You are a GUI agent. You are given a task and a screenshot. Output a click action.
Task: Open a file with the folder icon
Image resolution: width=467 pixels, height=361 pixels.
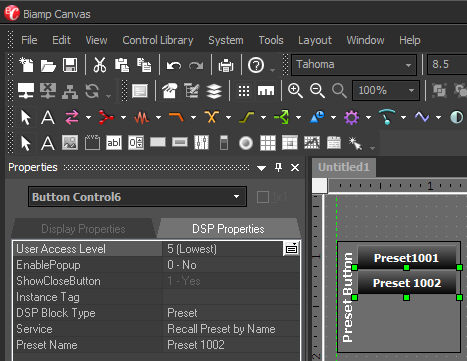[48, 65]
